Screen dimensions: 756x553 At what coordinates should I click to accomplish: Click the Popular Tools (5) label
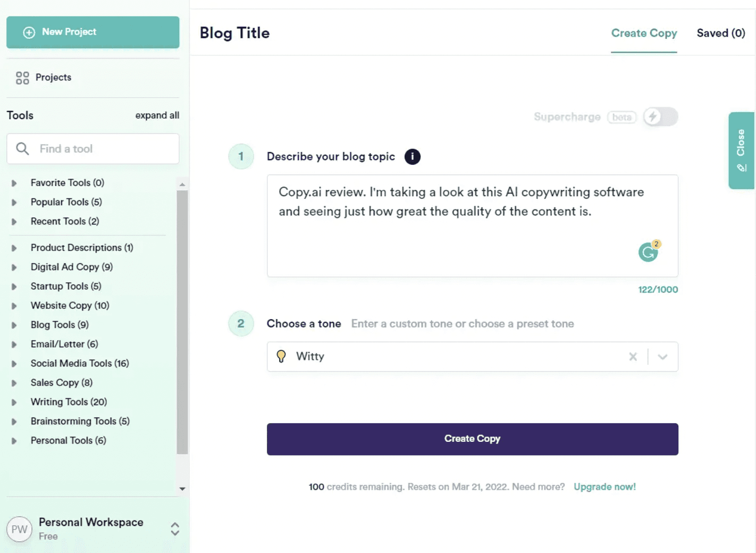(66, 202)
